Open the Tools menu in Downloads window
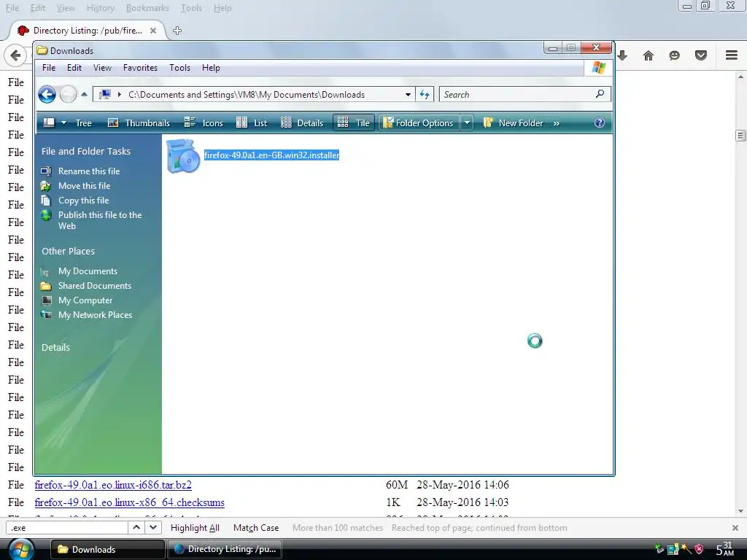 coord(179,68)
